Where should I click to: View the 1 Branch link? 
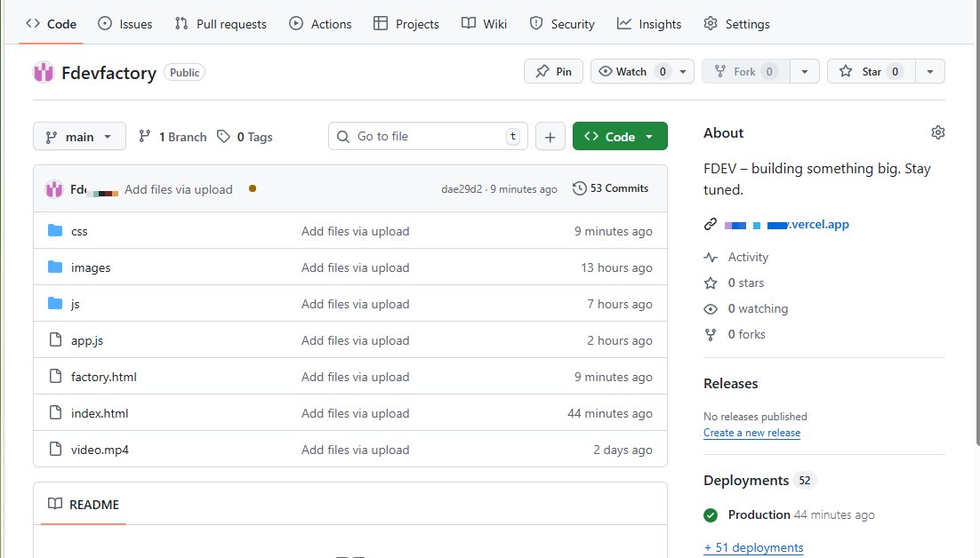pos(173,137)
